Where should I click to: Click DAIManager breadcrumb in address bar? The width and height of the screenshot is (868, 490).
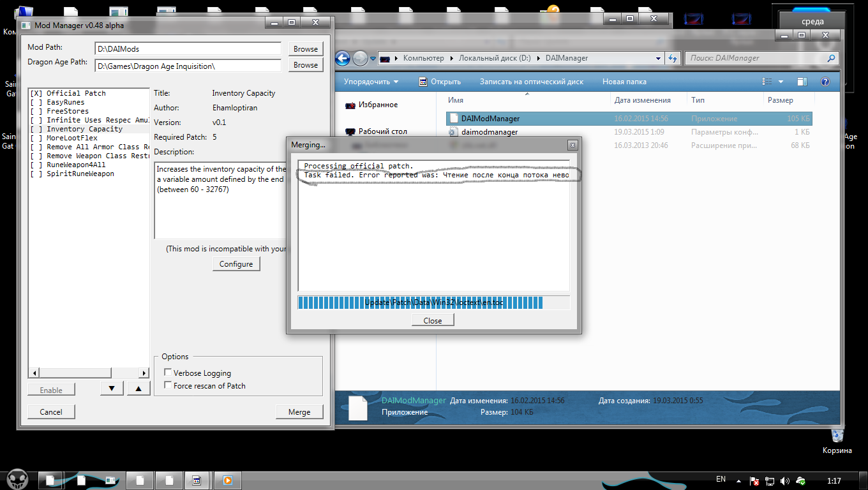(567, 58)
